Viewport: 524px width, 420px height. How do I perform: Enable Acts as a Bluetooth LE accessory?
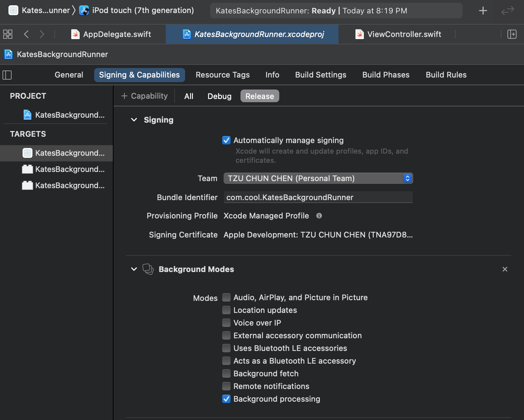tap(226, 361)
